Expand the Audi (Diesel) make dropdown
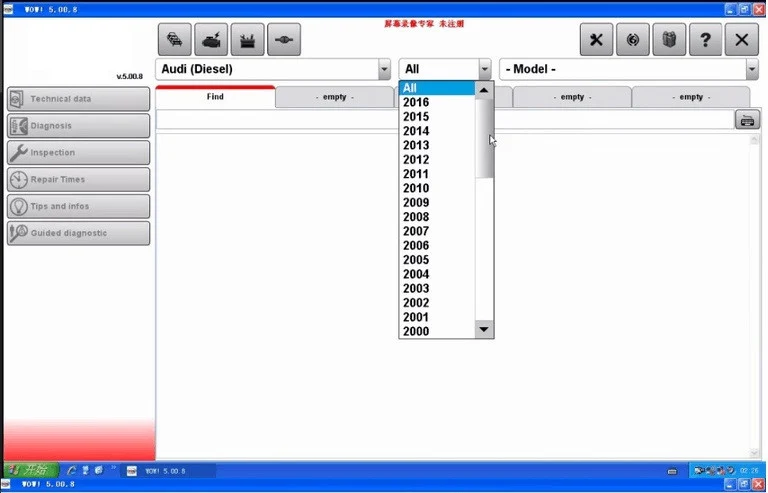 [x=384, y=70]
